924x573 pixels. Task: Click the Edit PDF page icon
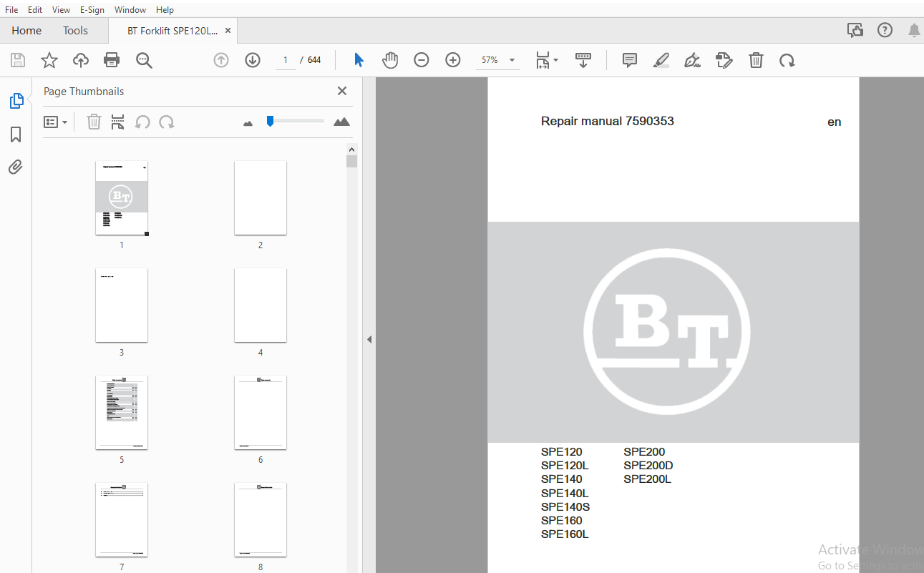point(724,60)
